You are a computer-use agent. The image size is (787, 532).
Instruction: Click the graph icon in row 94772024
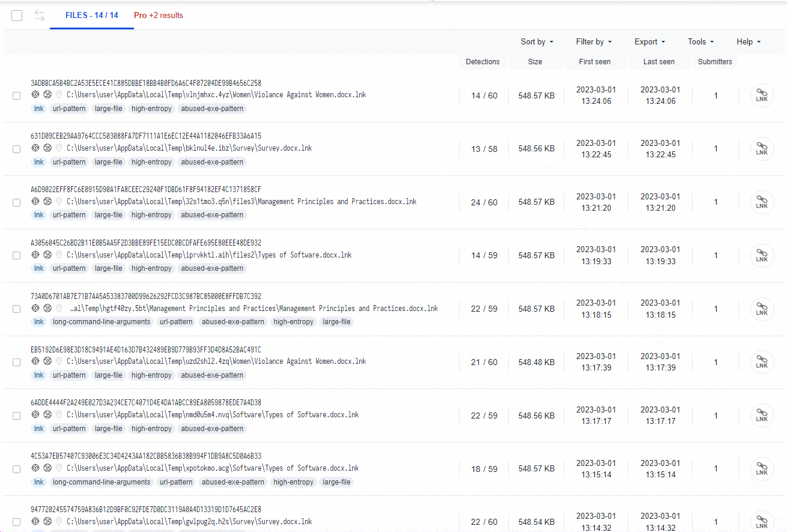pos(47,521)
